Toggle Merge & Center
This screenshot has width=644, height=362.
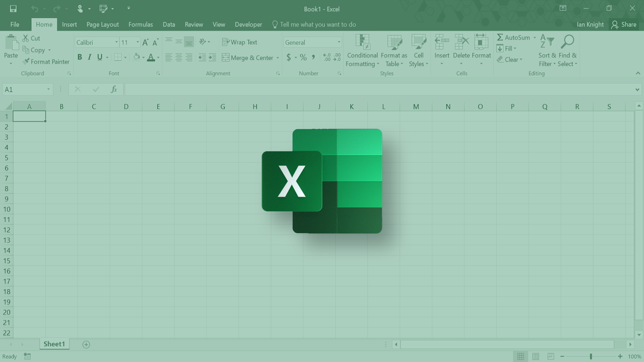point(248,58)
